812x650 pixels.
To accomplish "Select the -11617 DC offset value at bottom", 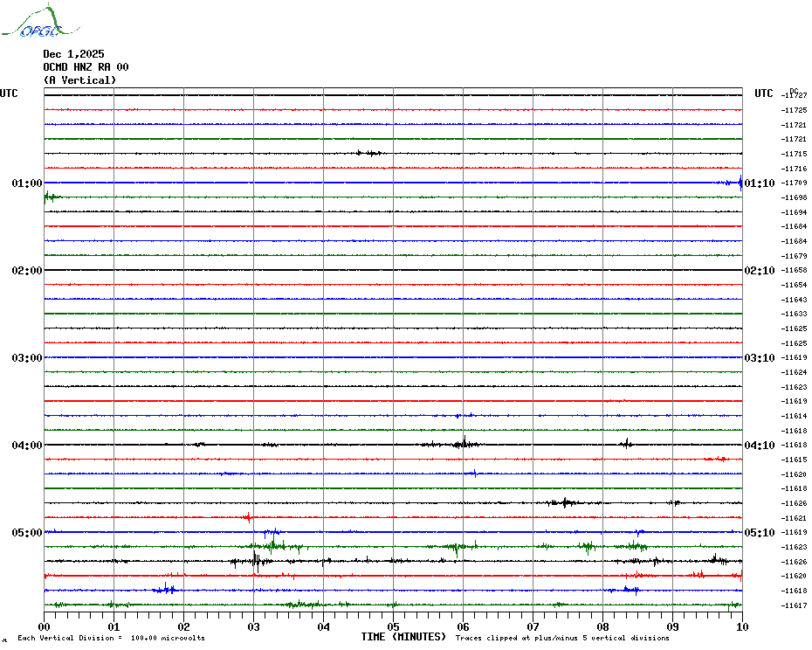I will point(795,605).
